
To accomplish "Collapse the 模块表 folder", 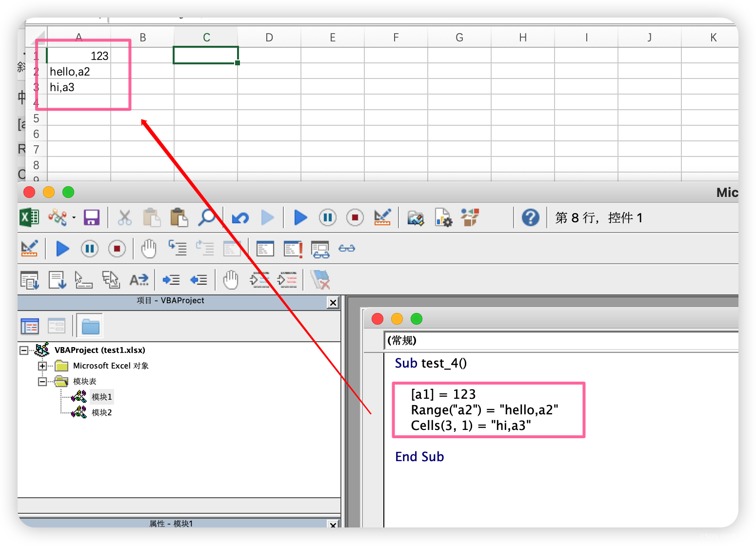I will click(42, 381).
